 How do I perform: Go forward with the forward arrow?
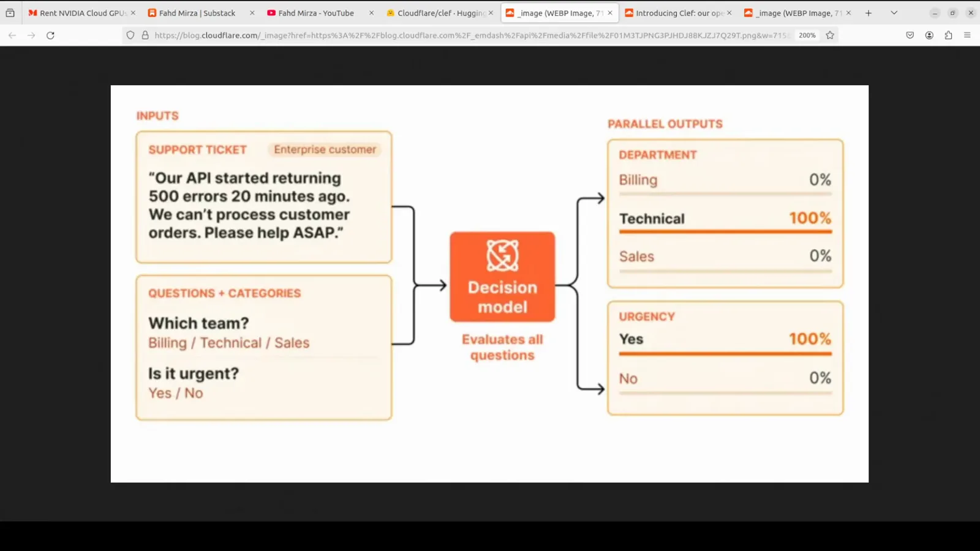pyautogui.click(x=31, y=36)
